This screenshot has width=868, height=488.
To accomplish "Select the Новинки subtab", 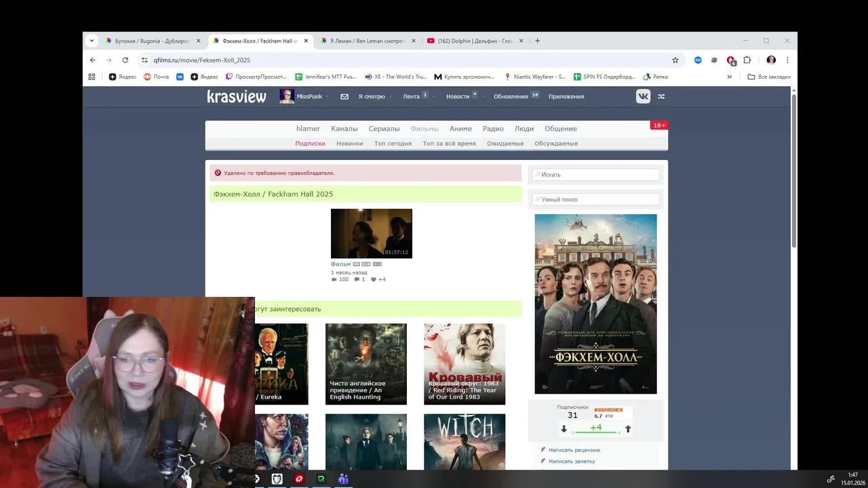I will click(350, 144).
